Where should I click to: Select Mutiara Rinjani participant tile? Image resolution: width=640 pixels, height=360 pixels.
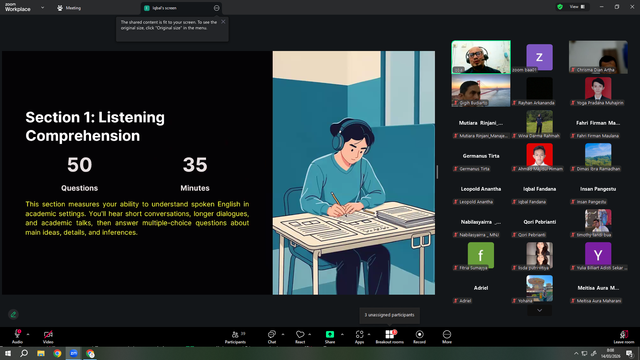point(481,123)
